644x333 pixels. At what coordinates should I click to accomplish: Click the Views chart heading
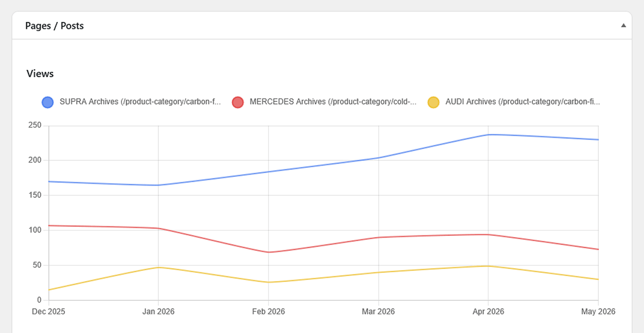click(x=40, y=74)
